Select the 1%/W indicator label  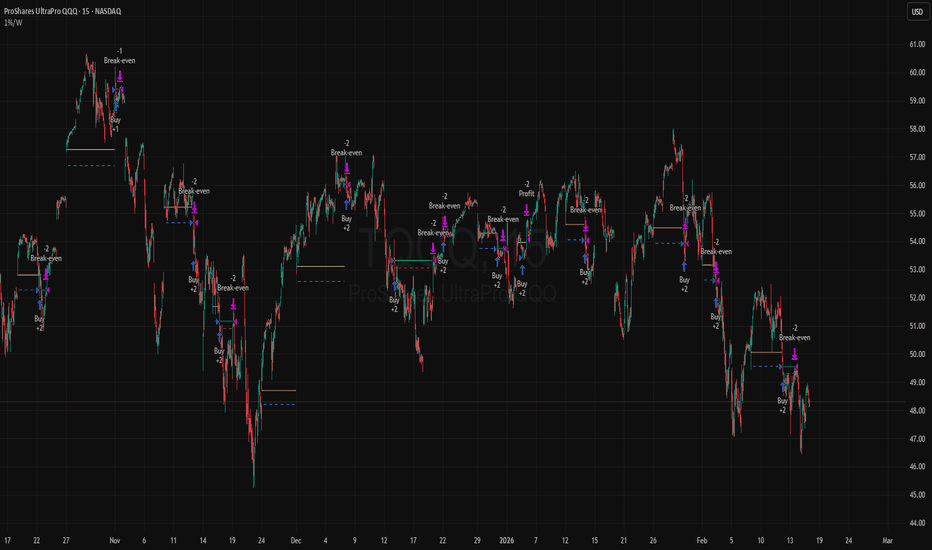[x=14, y=22]
